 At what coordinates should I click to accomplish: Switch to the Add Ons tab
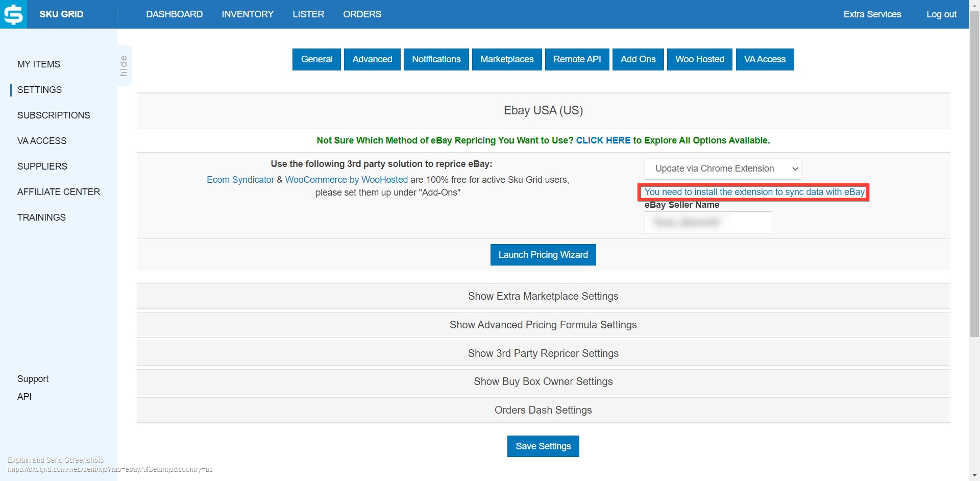pos(638,59)
